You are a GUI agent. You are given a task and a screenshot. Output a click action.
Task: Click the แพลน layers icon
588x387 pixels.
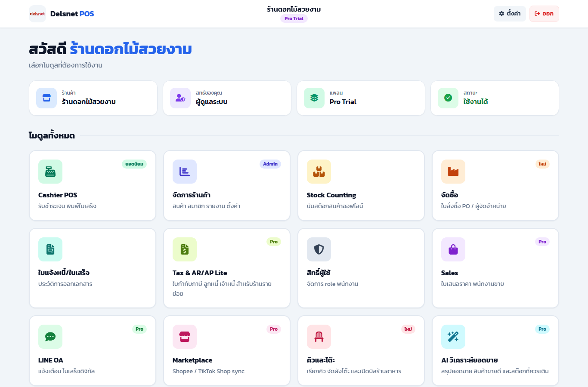pos(314,98)
